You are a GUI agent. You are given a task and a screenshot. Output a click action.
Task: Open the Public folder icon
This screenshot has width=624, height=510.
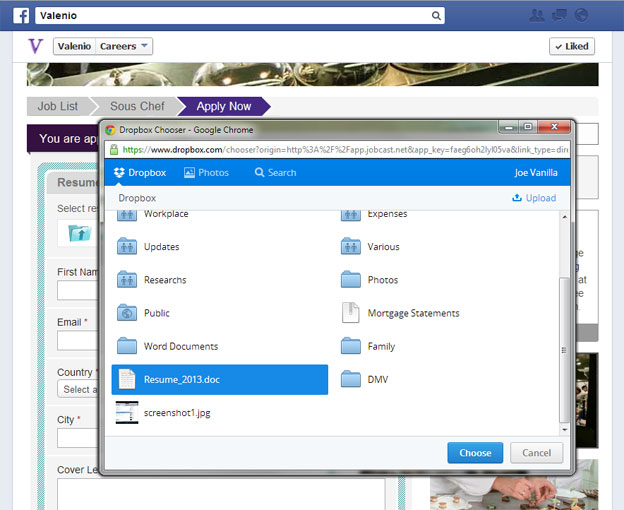[127, 312]
